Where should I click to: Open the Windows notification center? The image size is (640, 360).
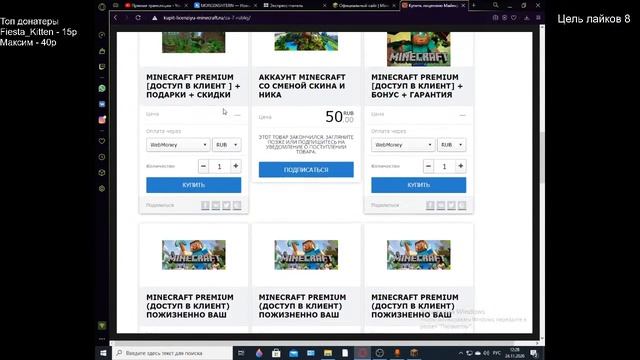pos(534,353)
